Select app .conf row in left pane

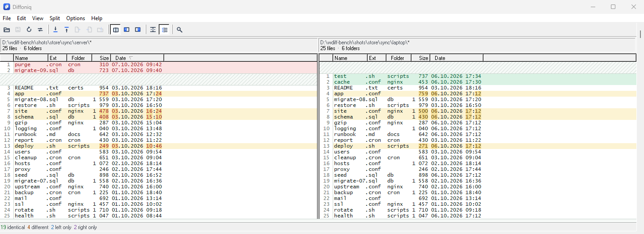(x=158, y=94)
